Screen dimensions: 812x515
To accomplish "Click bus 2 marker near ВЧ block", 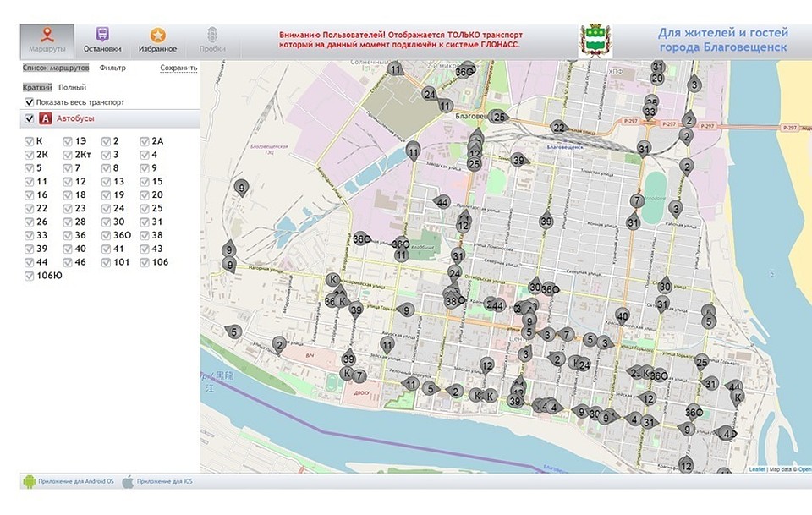I will [x=280, y=345].
